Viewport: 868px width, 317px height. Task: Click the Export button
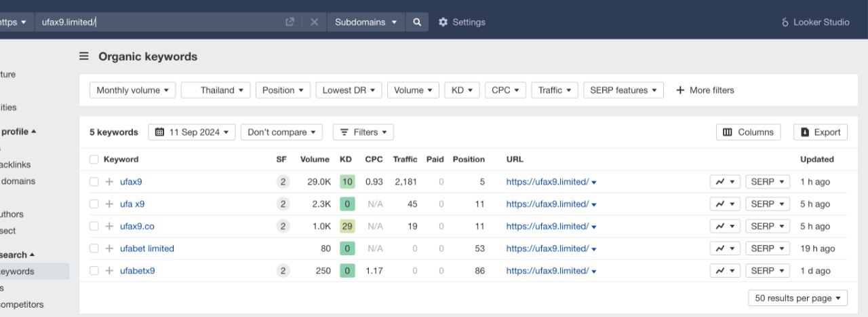820,132
